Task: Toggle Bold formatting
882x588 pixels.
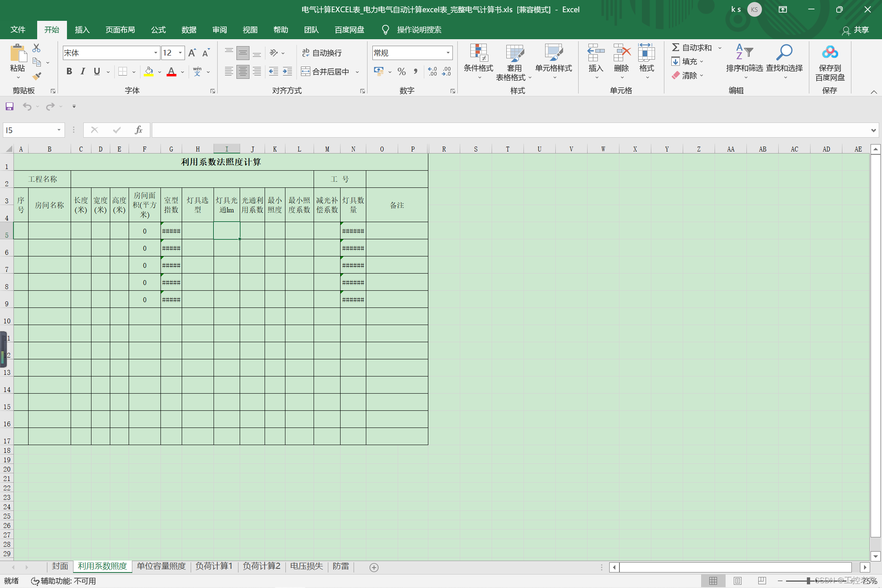Action: tap(69, 72)
